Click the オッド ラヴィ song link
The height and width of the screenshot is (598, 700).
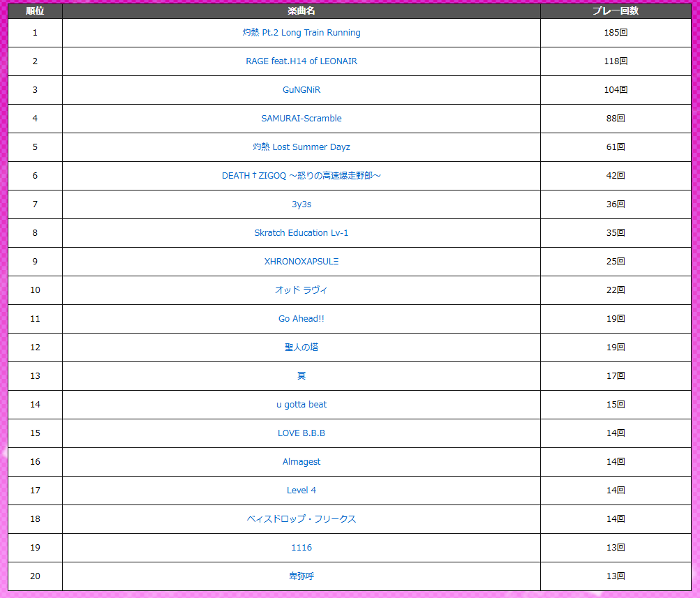[x=301, y=290]
